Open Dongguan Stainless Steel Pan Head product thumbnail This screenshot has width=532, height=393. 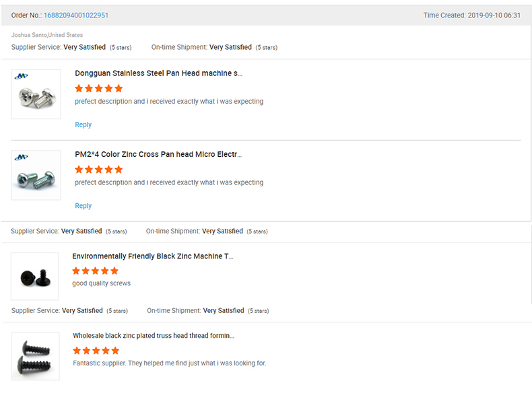click(x=36, y=94)
